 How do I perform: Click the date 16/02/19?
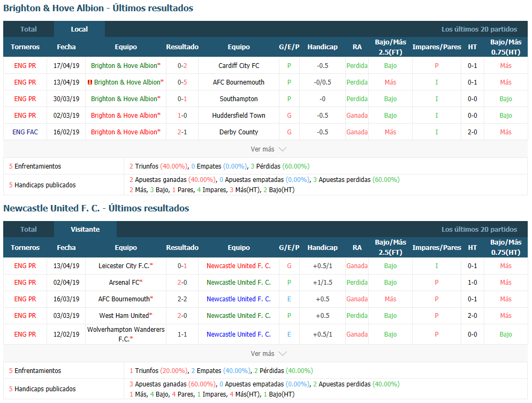point(66,132)
